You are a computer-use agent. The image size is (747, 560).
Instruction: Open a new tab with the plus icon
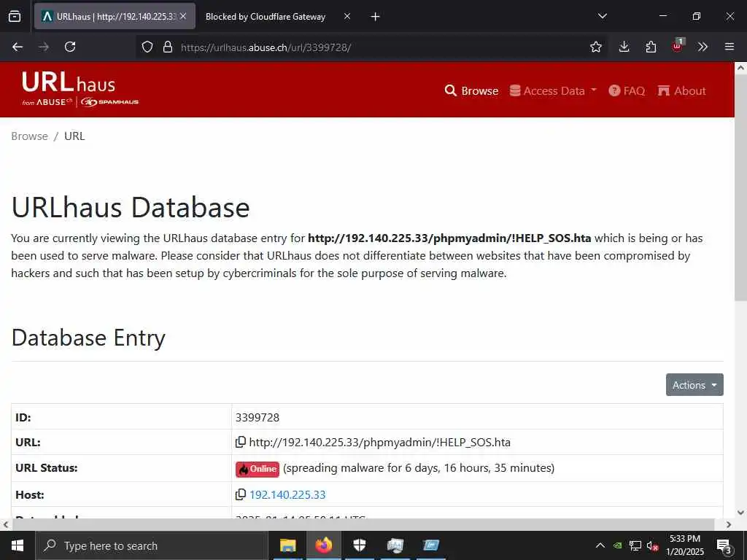point(375,17)
